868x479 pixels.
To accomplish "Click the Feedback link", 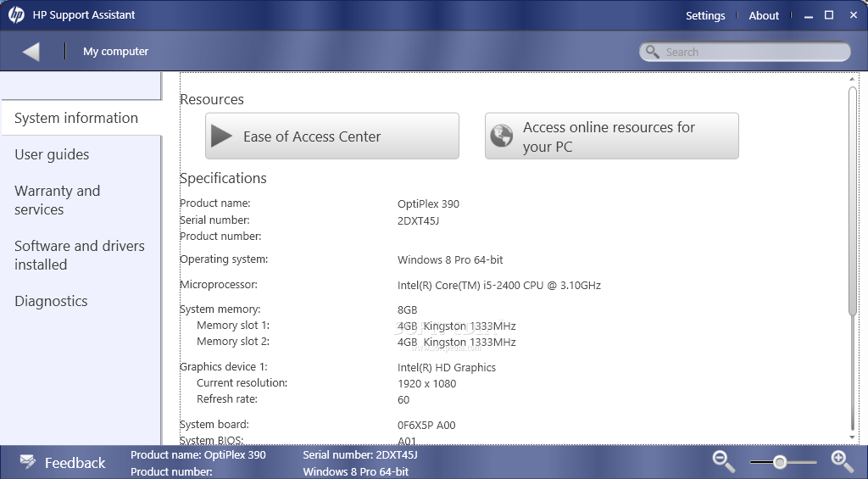I will coord(75,462).
